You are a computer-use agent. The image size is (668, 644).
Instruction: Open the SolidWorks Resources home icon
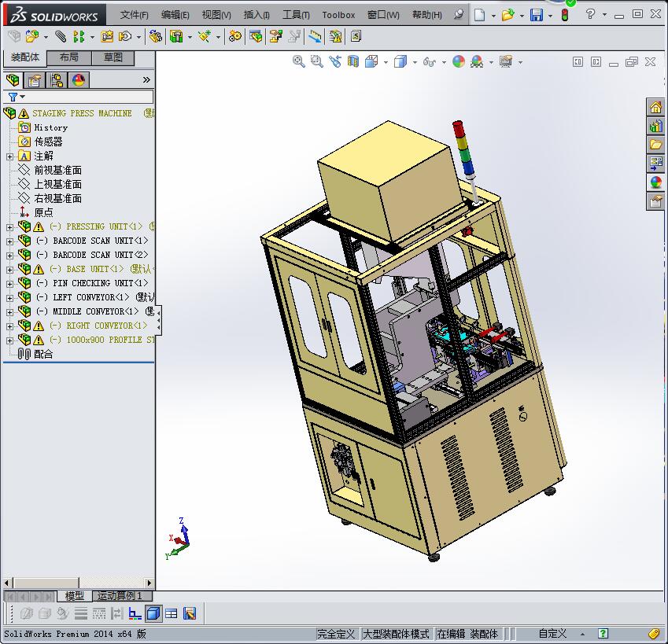[655, 107]
